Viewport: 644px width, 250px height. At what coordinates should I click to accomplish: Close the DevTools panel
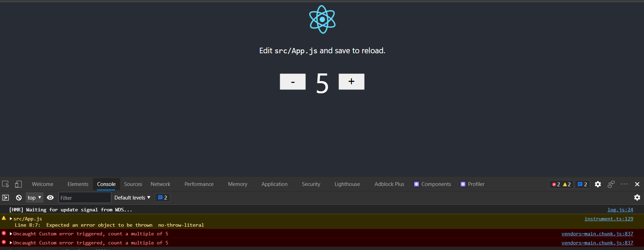pyautogui.click(x=637, y=184)
